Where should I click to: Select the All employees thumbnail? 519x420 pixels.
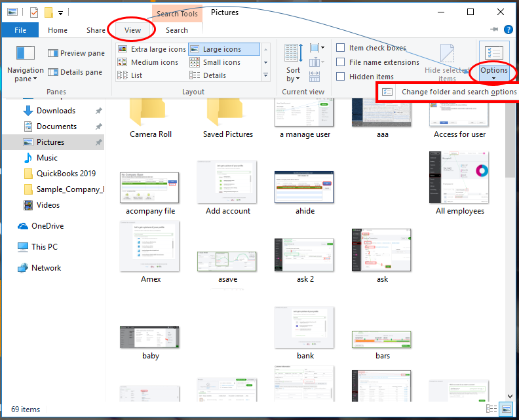click(459, 184)
